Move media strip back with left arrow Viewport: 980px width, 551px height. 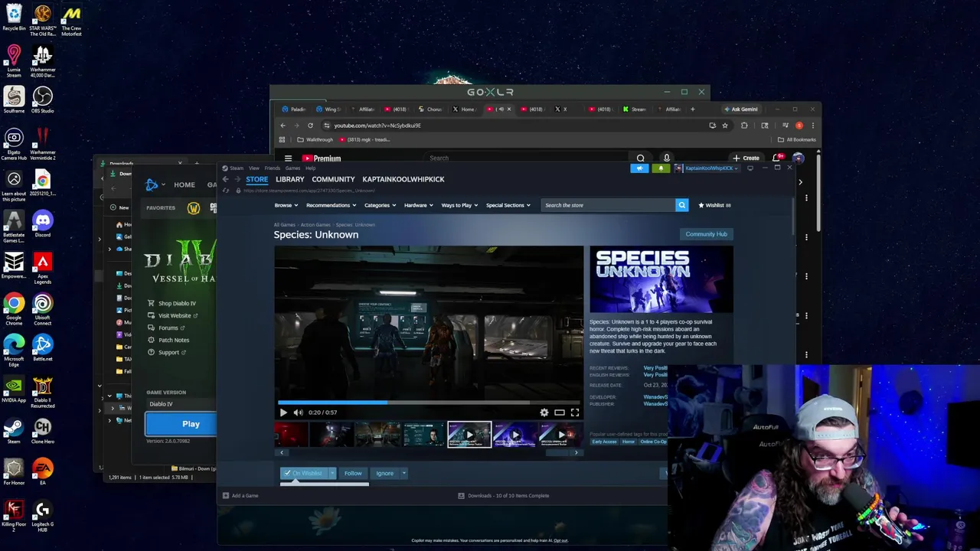coord(282,452)
